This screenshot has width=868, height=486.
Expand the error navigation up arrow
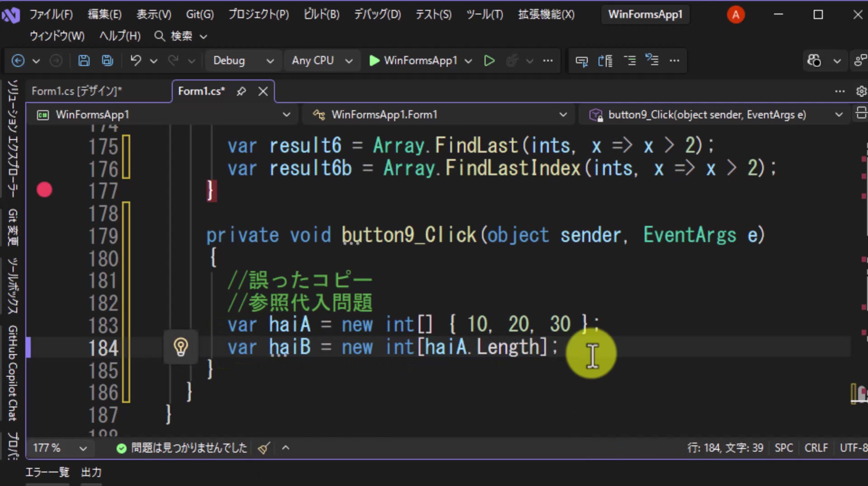pyautogui.click(x=286, y=448)
